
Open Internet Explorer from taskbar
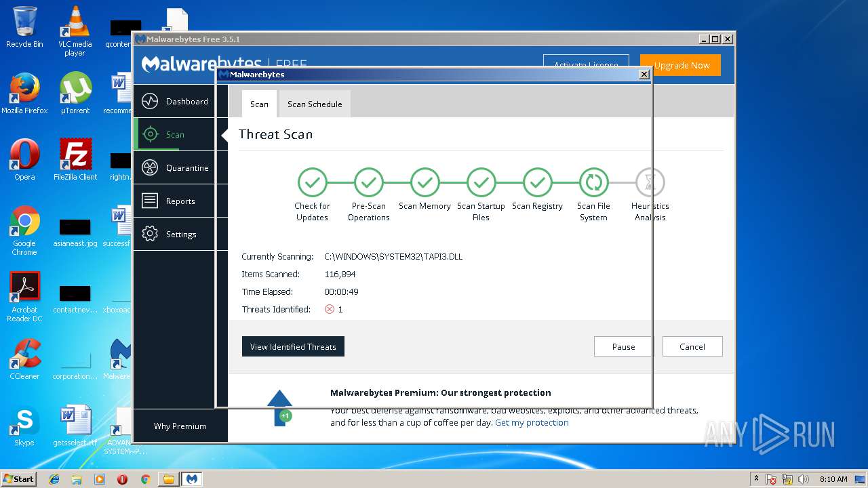[x=54, y=479]
